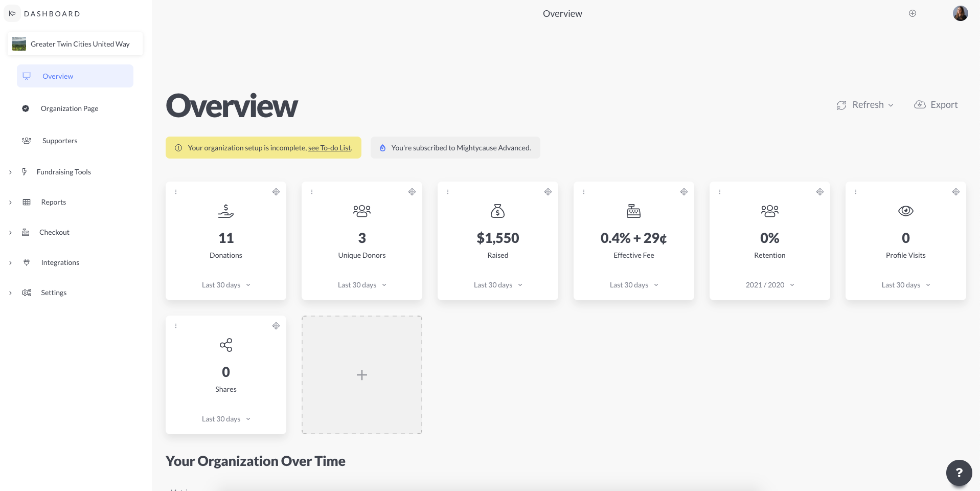Click the Profile Visits eye icon
980x491 pixels.
(x=905, y=210)
